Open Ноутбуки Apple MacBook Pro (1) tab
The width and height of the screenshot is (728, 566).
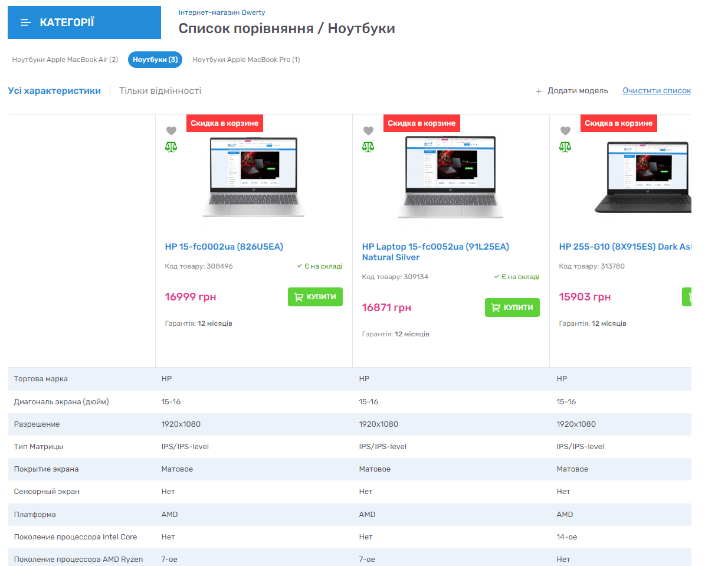click(x=246, y=60)
